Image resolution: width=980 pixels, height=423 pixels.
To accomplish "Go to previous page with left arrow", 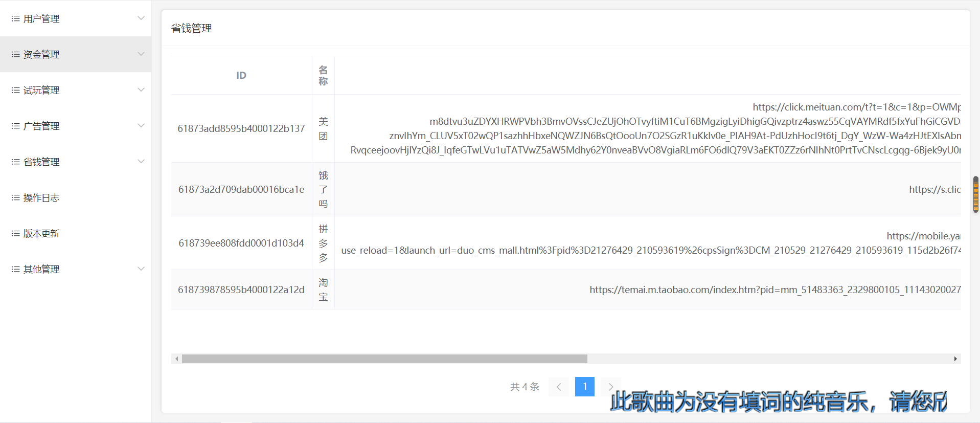I will coord(559,387).
